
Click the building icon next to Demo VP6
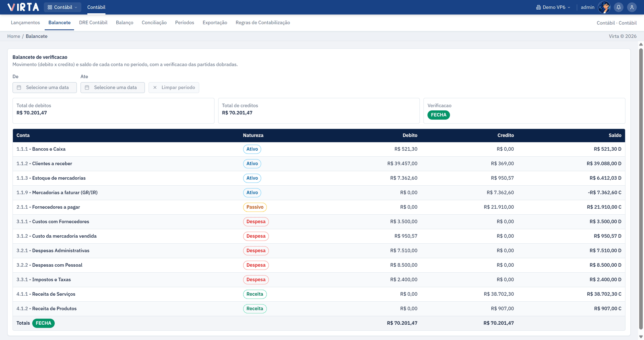(539, 7)
